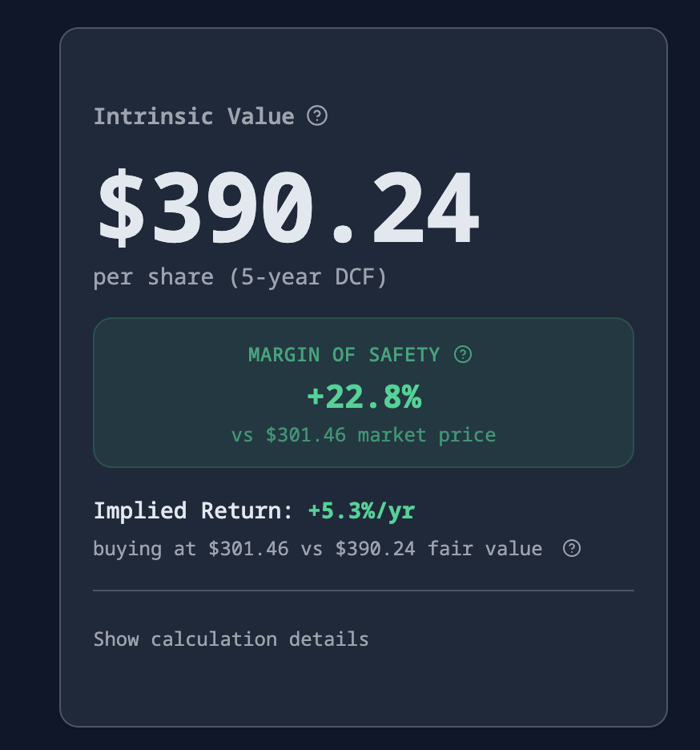This screenshot has width=700, height=750.
Task: Click $390.24 in the fair value line
Action: 376,549
